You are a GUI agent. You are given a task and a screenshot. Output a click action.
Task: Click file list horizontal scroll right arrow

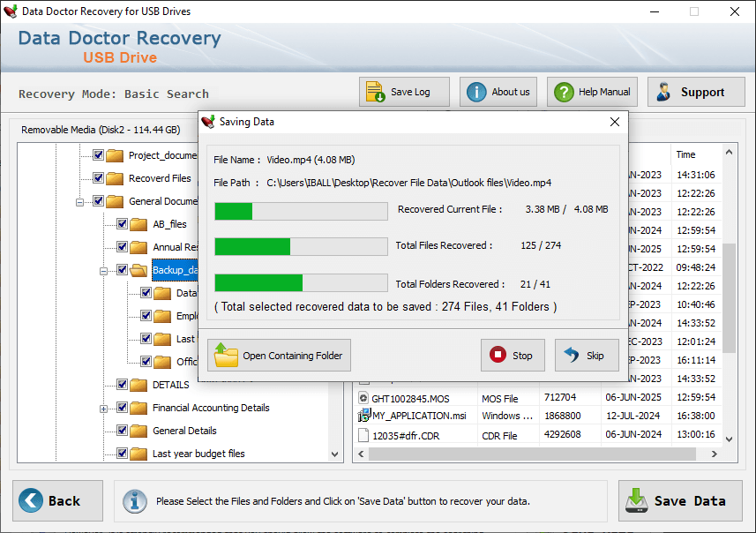[714, 454]
